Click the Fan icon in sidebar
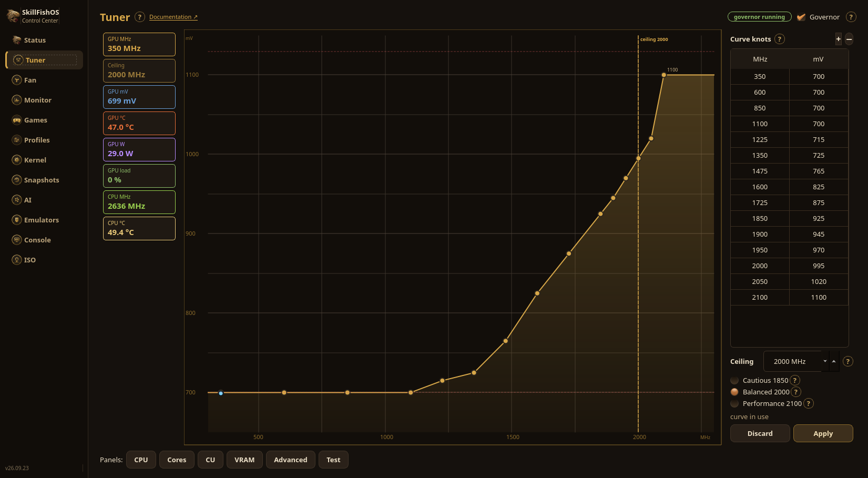 (17, 80)
